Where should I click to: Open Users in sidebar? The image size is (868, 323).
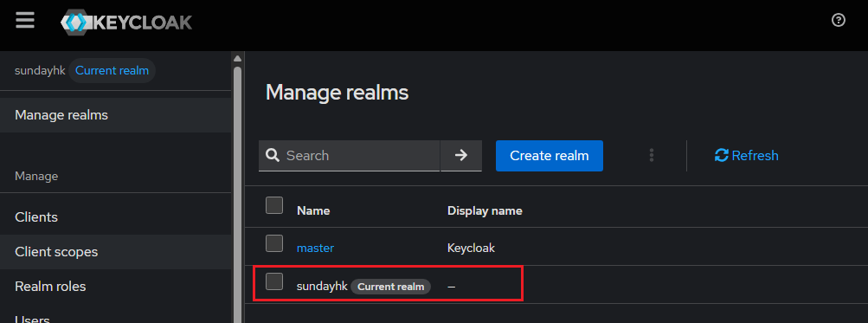pyautogui.click(x=115, y=317)
